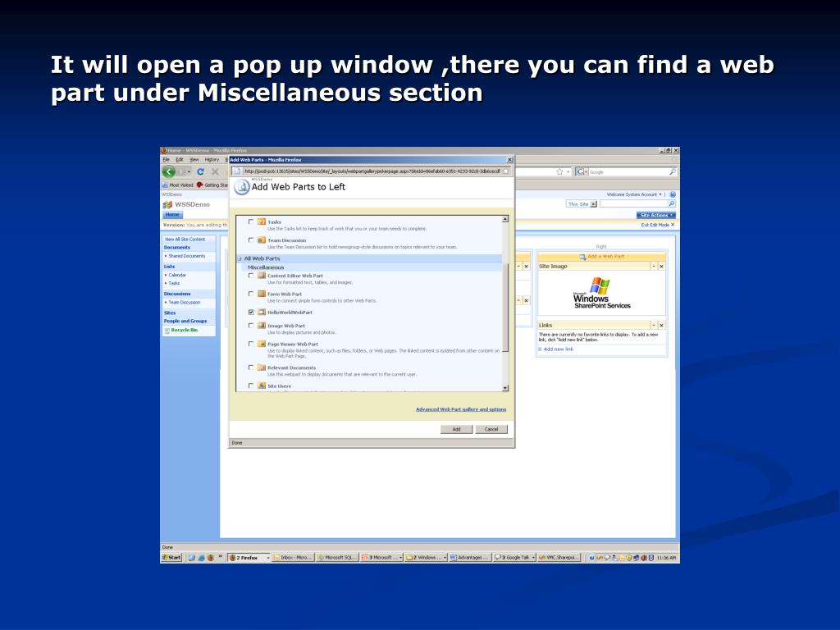
Task: Uncheck the HelloWorldWebPart checkbox
Action: pos(251,312)
